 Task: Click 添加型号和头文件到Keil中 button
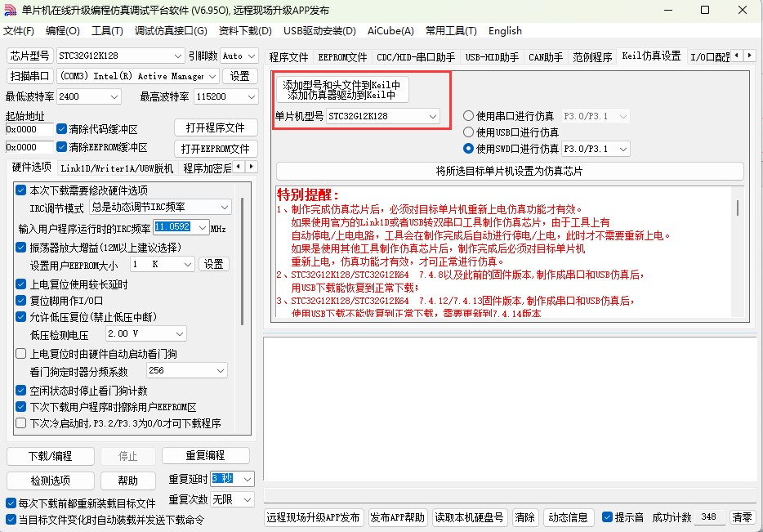tap(341, 90)
